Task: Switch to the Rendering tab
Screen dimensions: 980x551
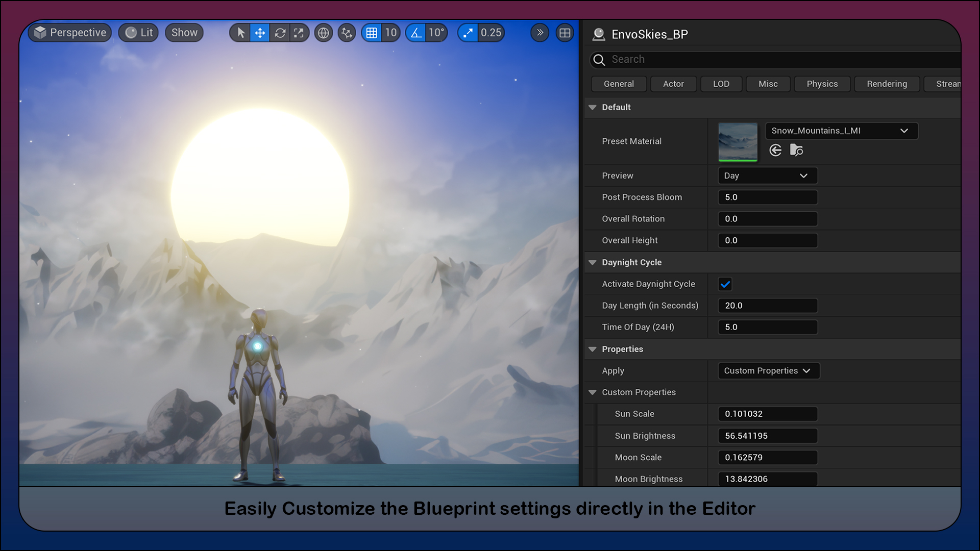Action: coord(887,84)
